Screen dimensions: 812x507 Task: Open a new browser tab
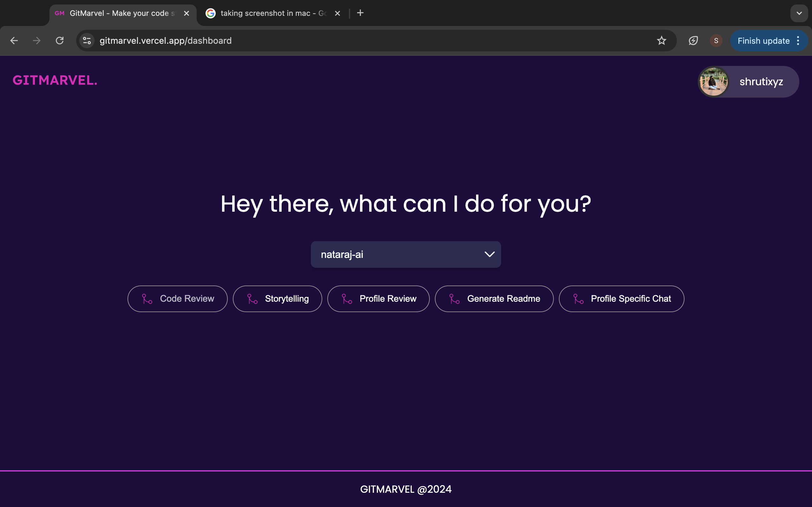point(360,13)
